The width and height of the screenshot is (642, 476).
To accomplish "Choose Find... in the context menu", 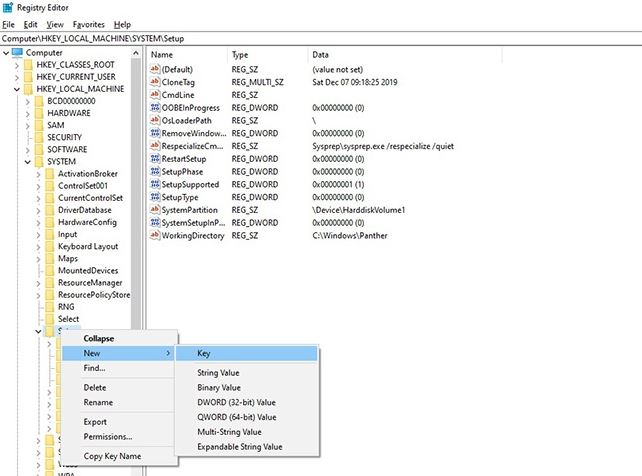I will tap(120, 368).
